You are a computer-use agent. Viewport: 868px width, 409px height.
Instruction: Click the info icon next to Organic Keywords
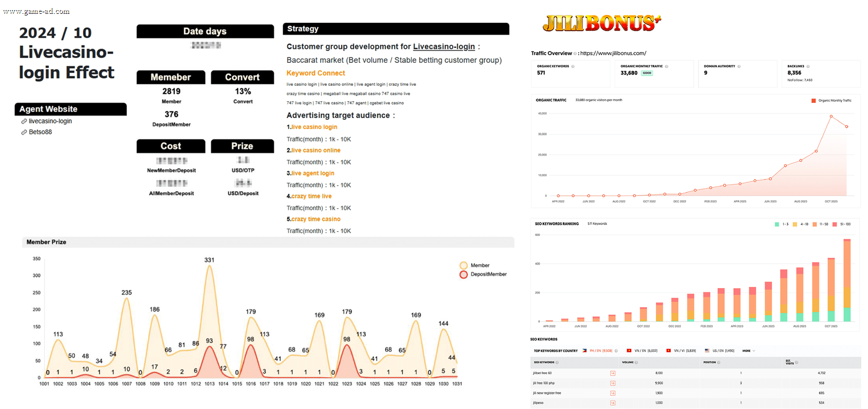(573, 67)
